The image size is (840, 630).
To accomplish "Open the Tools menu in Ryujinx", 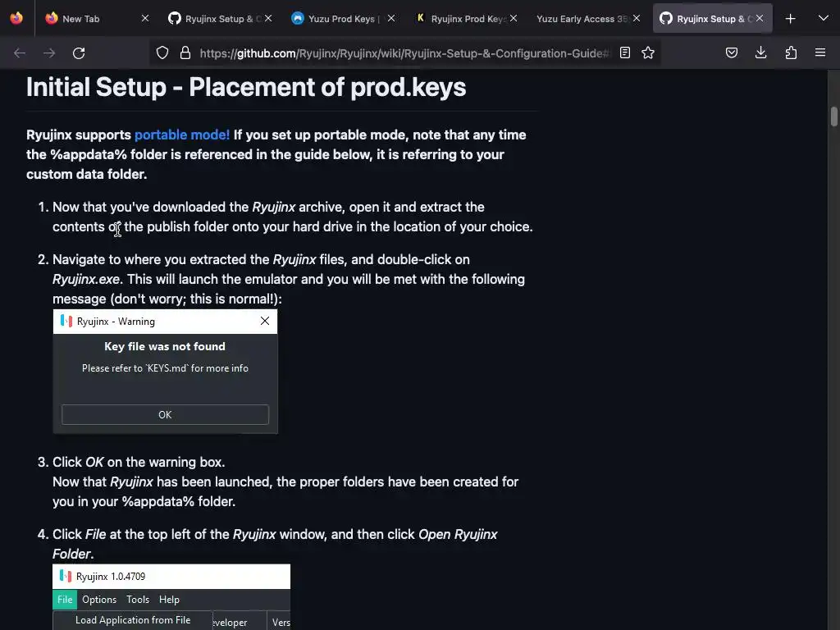I will click(x=138, y=600).
